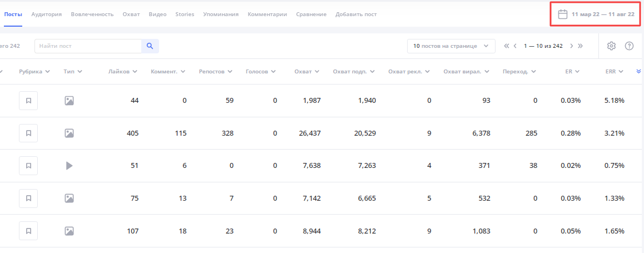Go to the next page of posts
Screen dimensions: 644x253
[571, 46]
